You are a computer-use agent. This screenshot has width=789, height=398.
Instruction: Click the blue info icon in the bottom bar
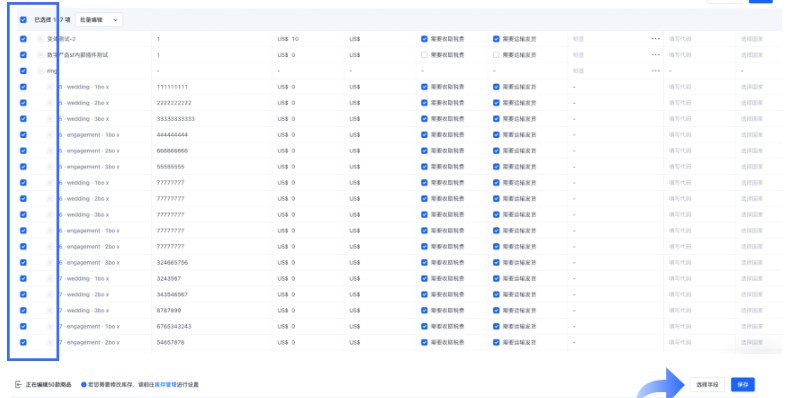(84, 384)
